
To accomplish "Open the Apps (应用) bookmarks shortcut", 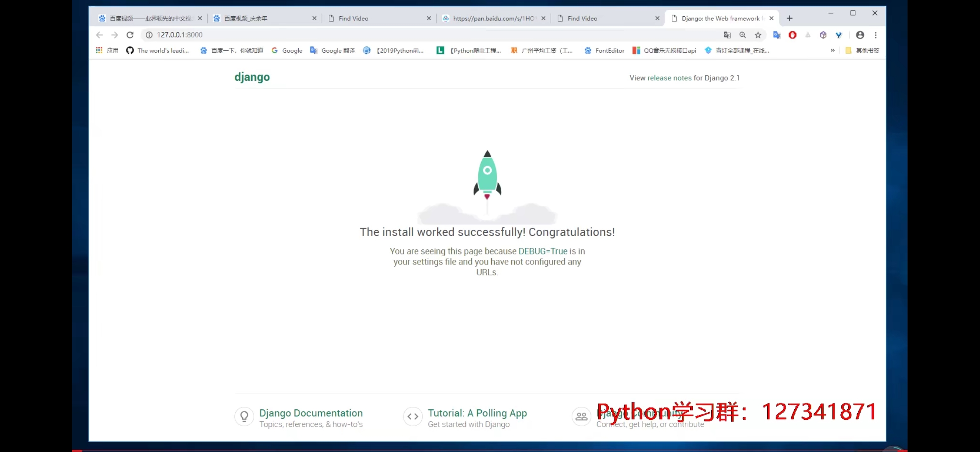I will [x=107, y=50].
